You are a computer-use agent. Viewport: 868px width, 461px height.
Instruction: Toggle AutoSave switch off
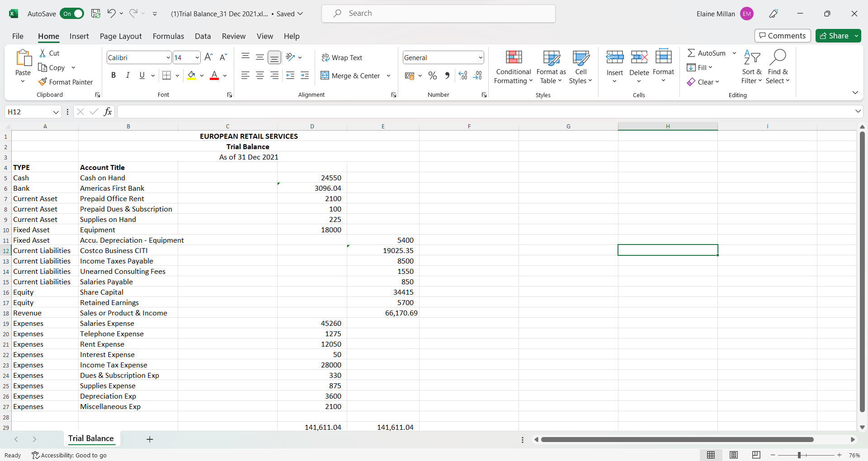(x=72, y=14)
